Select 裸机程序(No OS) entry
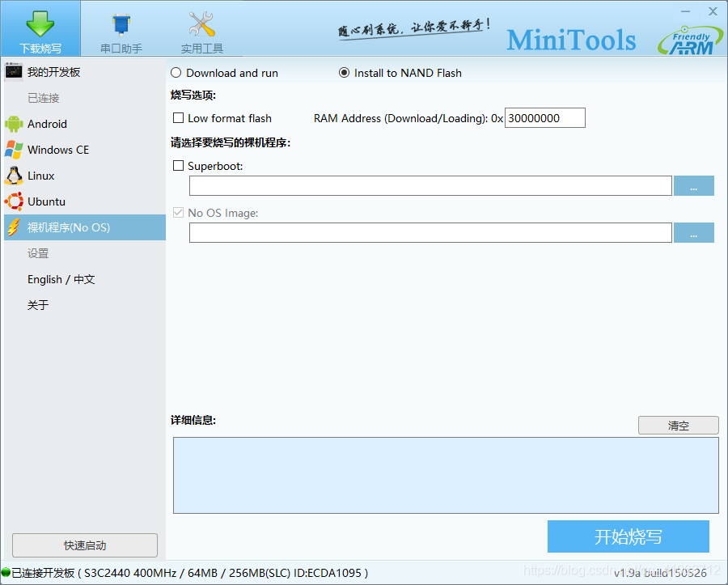Viewport: 728px width, 585px height. (84, 227)
